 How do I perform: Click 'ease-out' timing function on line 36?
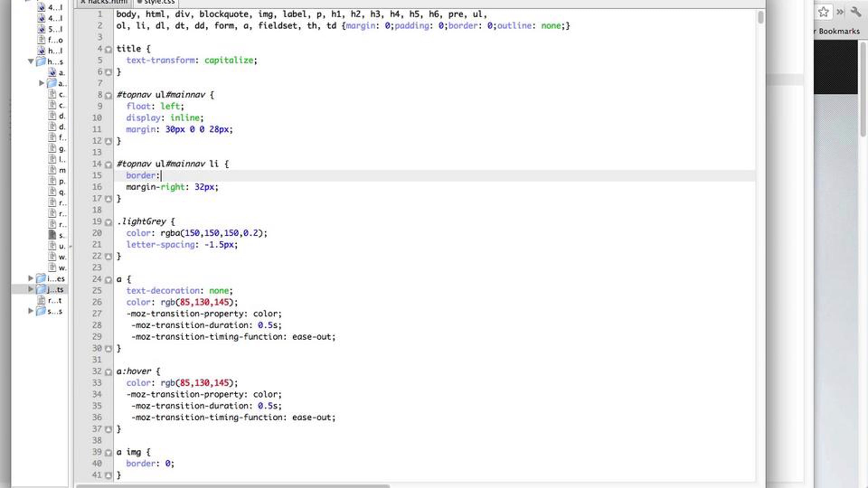point(312,418)
